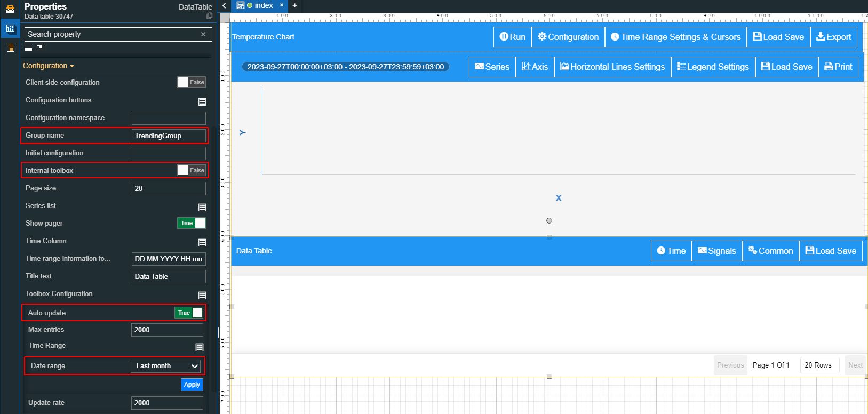Edit the Page size field
The image size is (868, 414).
(x=169, y=188)
